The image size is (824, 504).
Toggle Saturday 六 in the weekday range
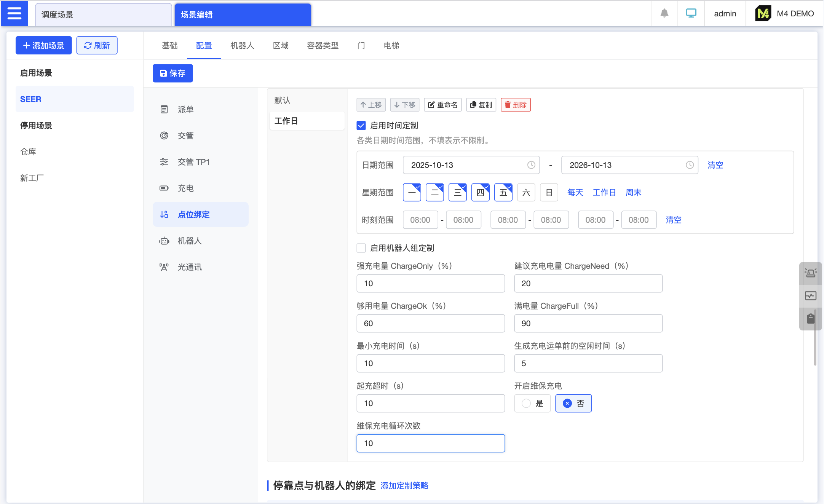pos(526,192)
